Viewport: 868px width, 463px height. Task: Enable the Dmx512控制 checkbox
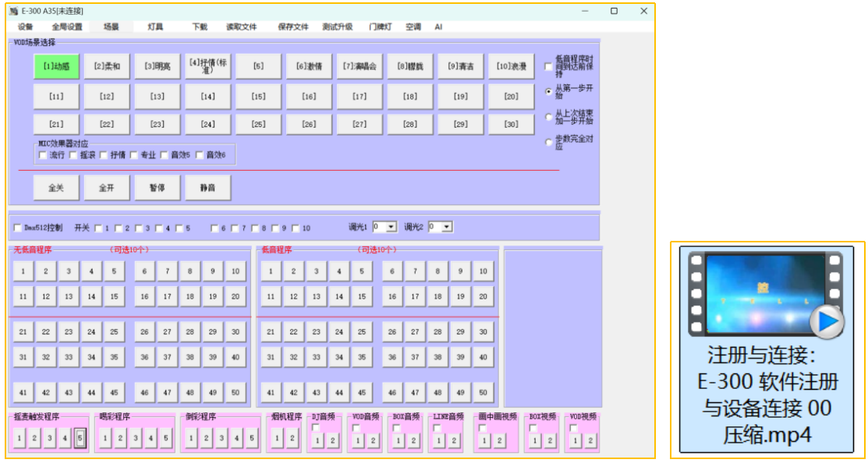16,228
